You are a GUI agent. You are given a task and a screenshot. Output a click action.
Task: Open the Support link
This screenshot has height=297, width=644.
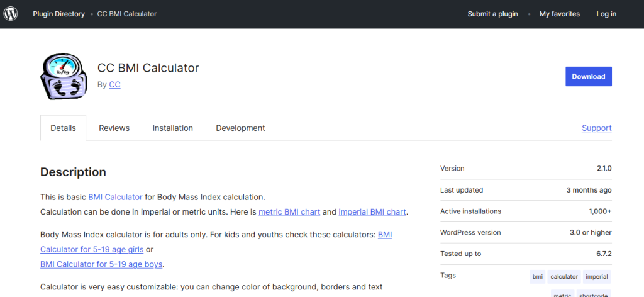point(597,128)
